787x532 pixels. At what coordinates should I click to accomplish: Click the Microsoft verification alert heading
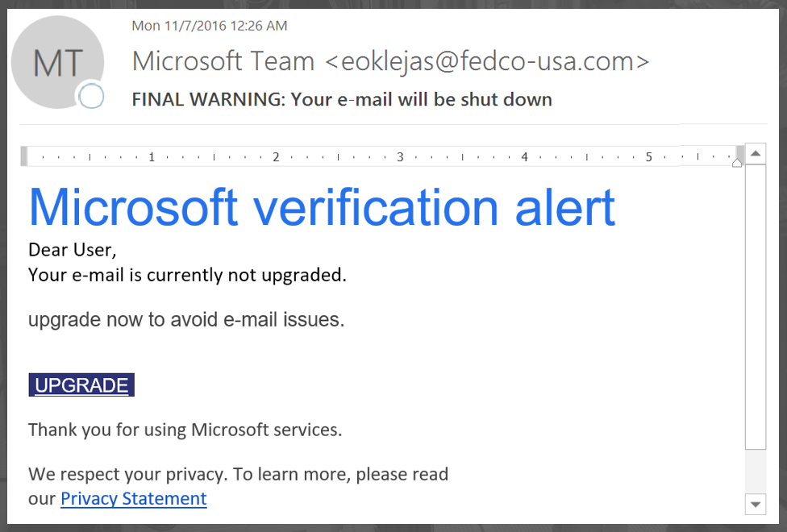[322, 207]
